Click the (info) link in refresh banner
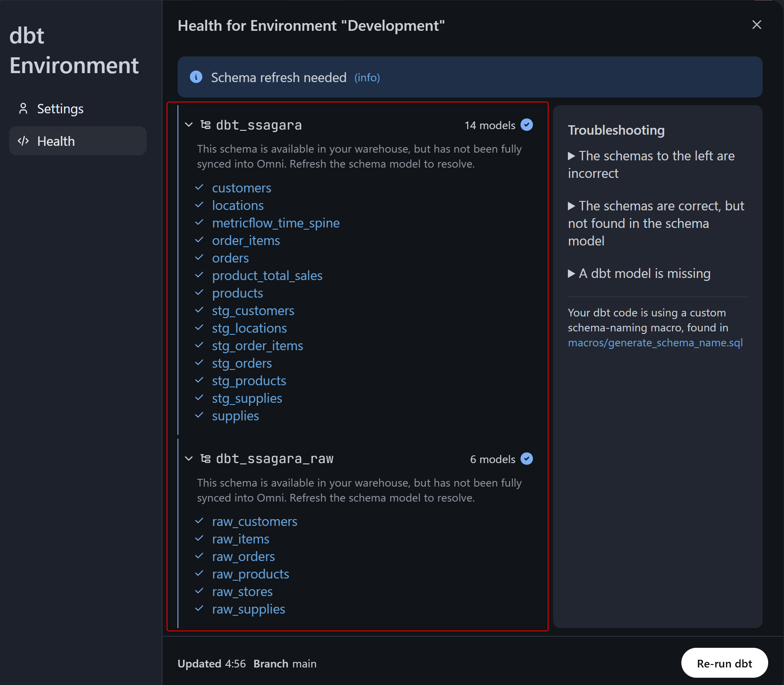Viewport: 784px width, 685px height. (x=367, y=78)
